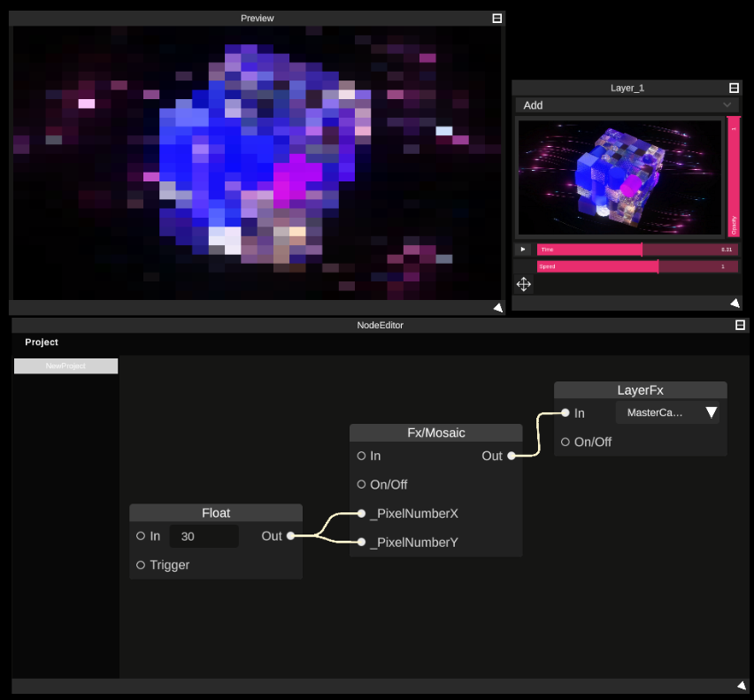Click the Trigger port on the Float node
754x700 pixels.
pyautogui.click(x=139, y=565)
